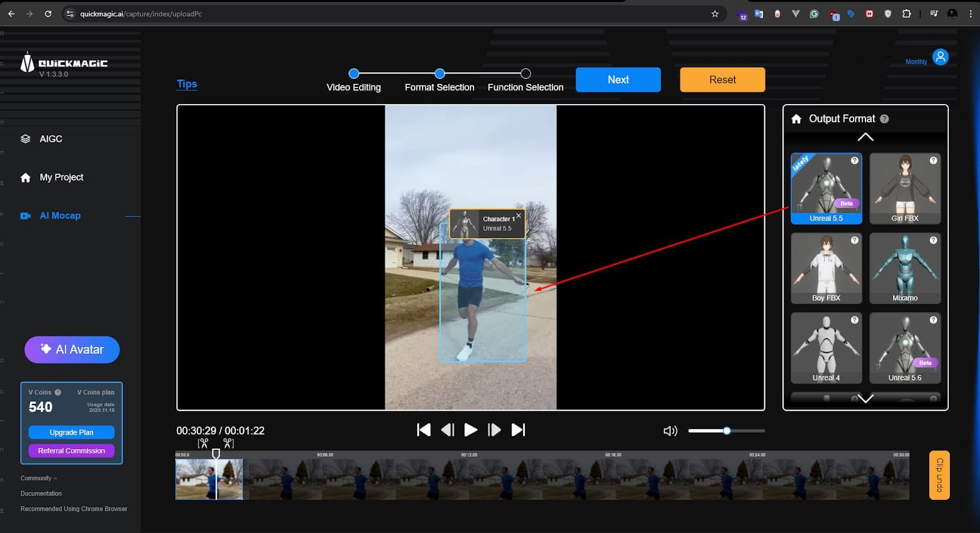Viewport: 980px width, 533px height.
Task: Open the Documentation link
Action: (41, 493)
